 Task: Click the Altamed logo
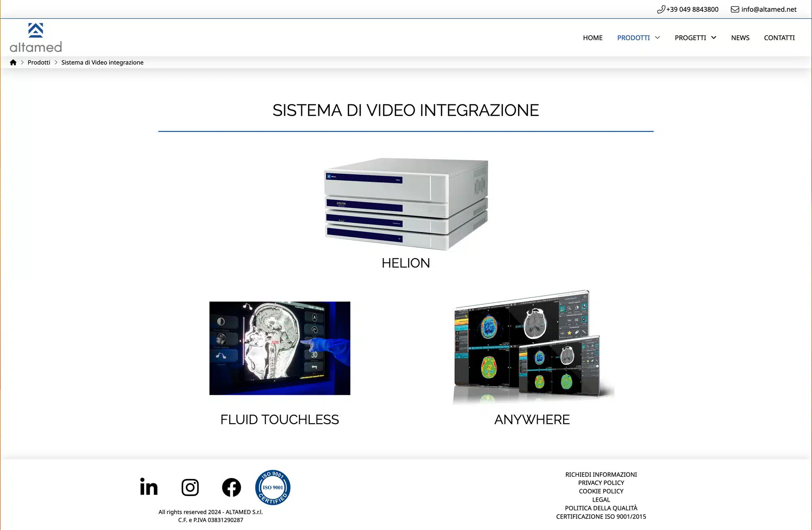36,38
